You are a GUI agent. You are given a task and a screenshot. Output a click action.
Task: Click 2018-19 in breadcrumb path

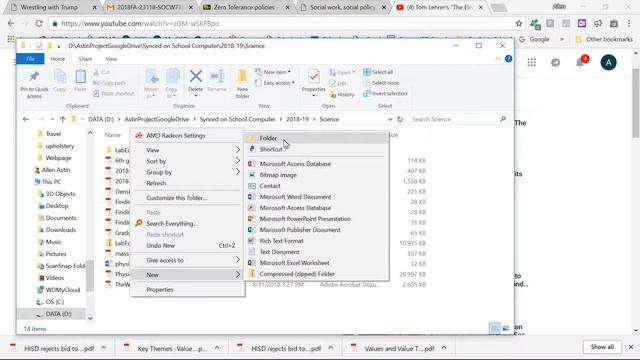[297, 119]
